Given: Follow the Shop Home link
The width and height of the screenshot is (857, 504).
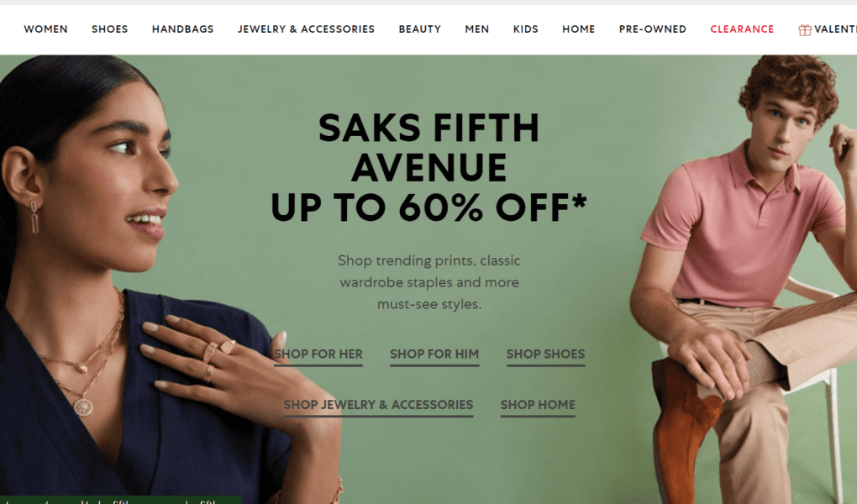Looking at the screenshot, I should (x=538, y=406).
